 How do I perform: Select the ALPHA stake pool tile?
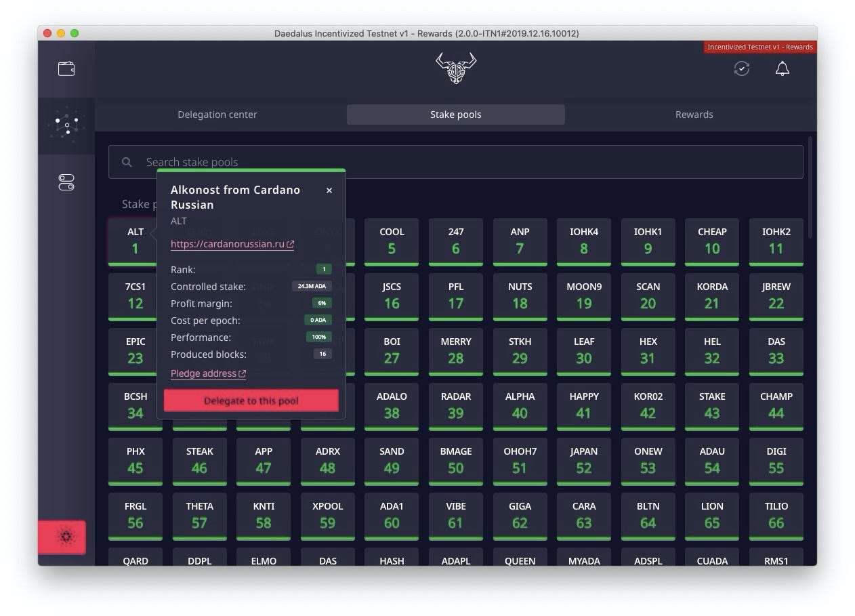point(520,407)
